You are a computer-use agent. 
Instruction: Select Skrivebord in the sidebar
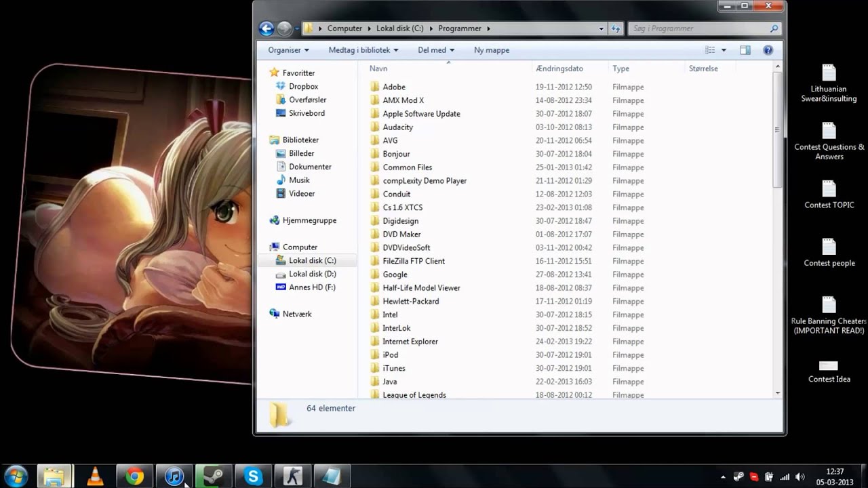(300, 113)
